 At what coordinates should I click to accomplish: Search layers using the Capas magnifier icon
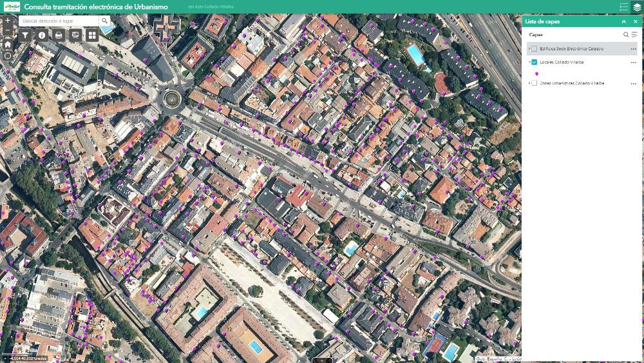point(625,35)
